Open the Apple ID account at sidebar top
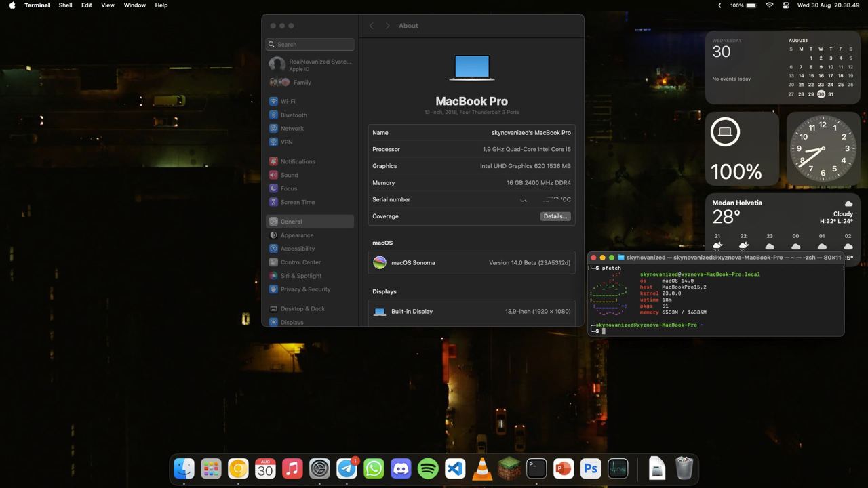 click(310, 64)
